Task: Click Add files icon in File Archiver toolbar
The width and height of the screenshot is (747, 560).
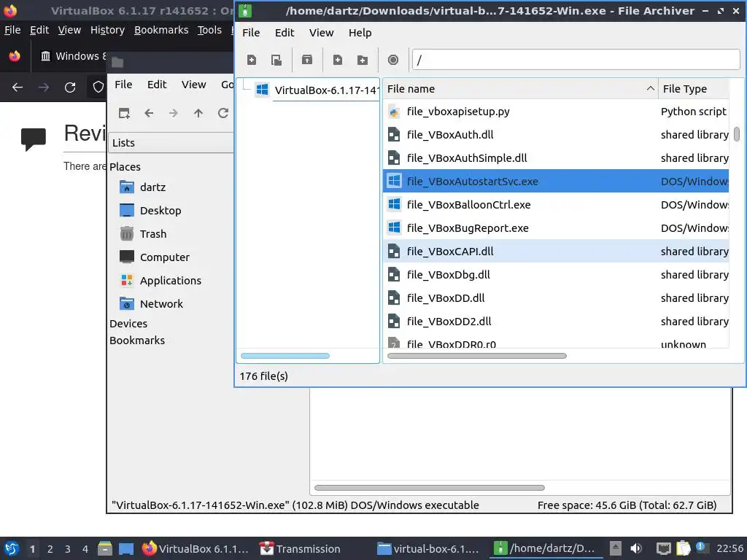Action: click(x=338, y=60)
